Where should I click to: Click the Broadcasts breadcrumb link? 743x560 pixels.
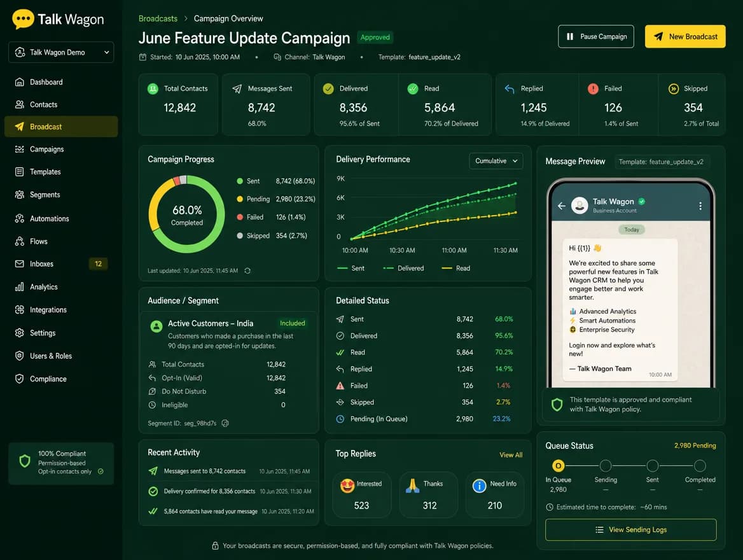(158, 18)
